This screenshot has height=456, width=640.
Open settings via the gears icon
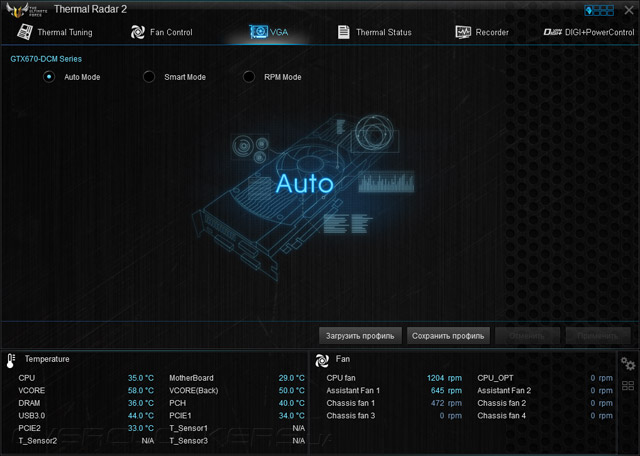pos(628,363)
